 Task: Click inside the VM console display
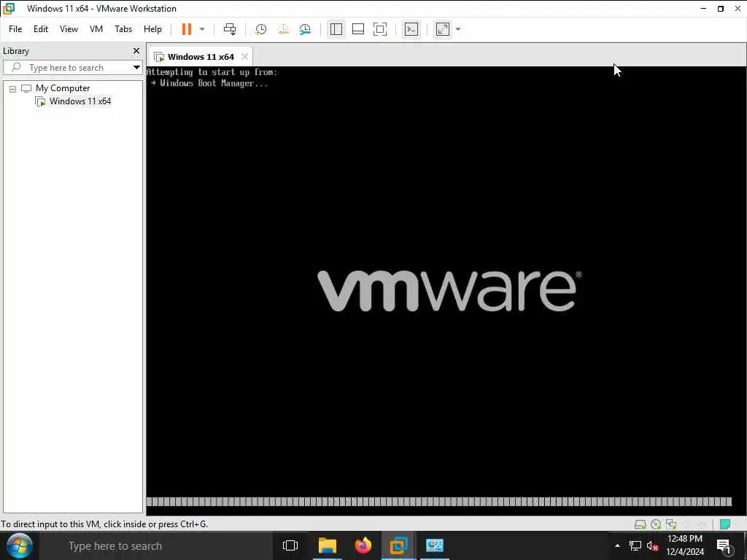[446, 290]
